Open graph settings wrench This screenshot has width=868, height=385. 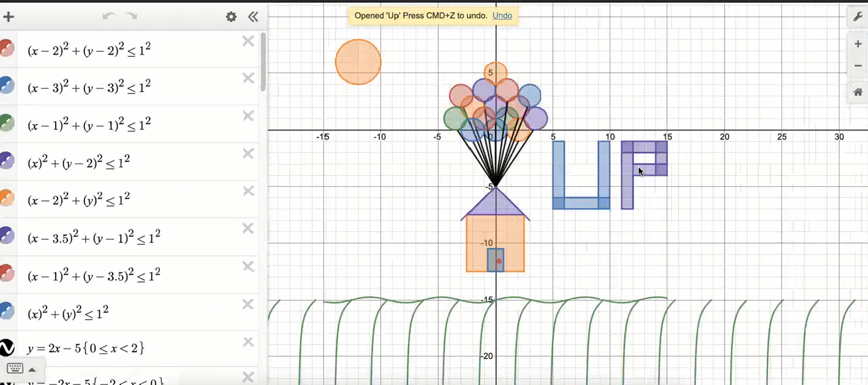coord(857,17)
